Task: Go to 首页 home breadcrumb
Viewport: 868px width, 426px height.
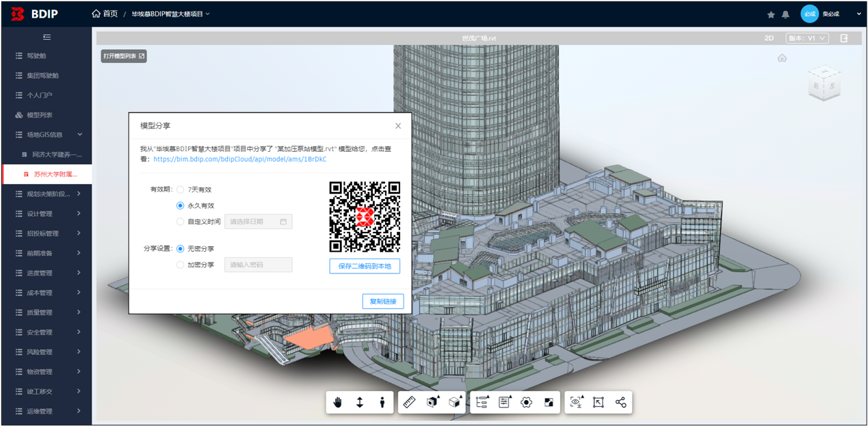Action: click(105, 14)
